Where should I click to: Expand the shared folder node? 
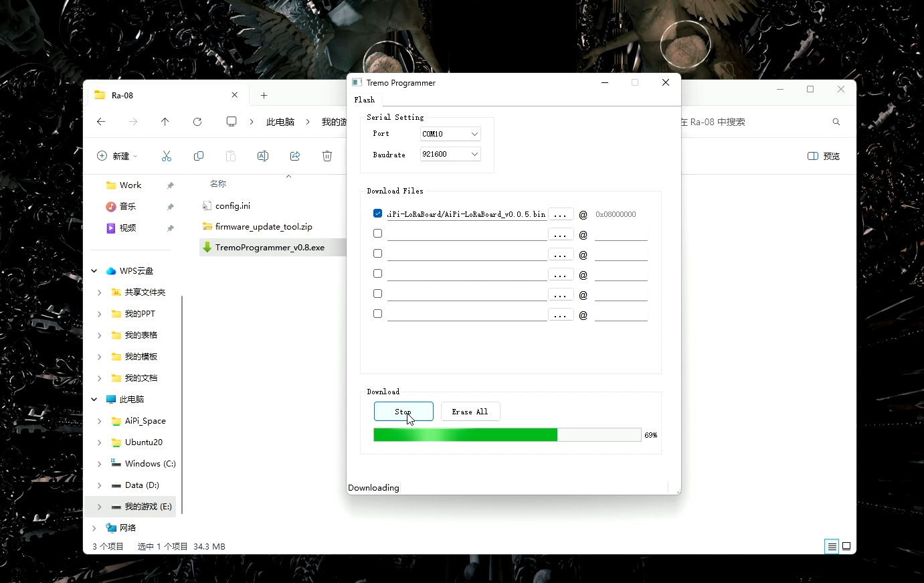tap(100, 293)
